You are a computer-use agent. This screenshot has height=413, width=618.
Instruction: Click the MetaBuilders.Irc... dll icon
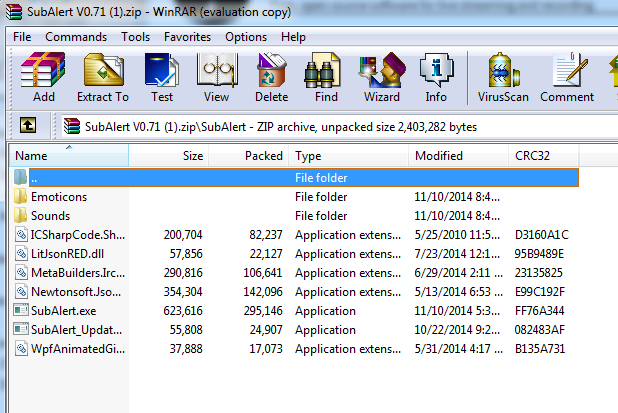(x=21, y=272)
